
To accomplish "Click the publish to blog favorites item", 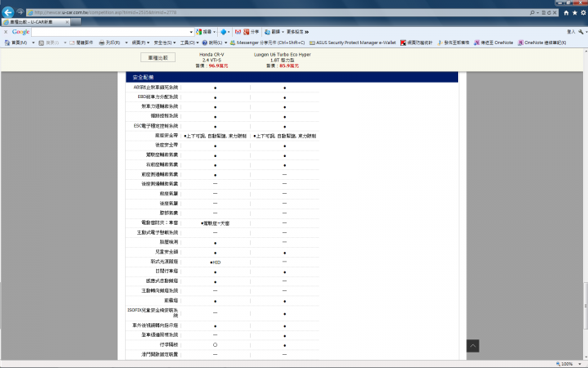I will click(453, 43).
